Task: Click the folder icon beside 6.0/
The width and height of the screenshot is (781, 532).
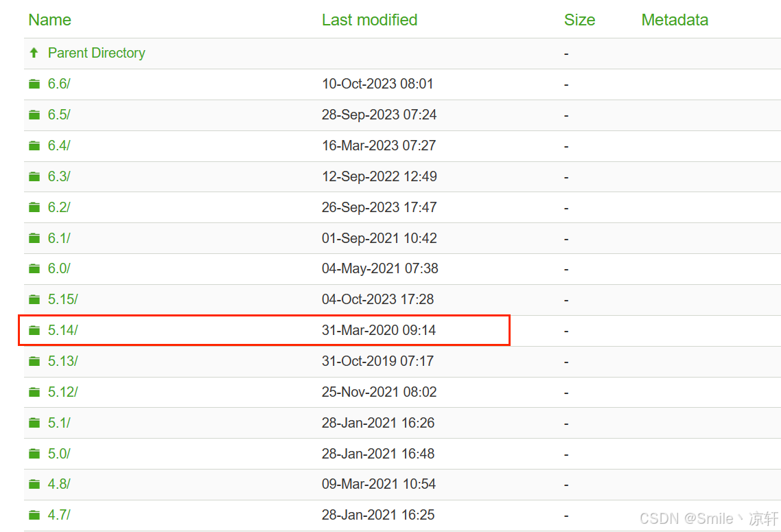Action: pos(34,268)
